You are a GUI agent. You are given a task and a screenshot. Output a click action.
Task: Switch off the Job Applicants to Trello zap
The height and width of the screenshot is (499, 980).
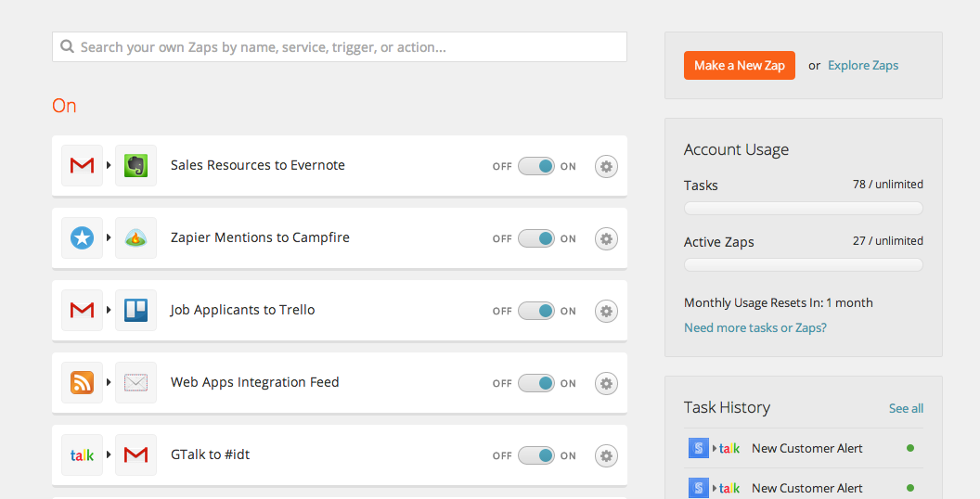536,311
